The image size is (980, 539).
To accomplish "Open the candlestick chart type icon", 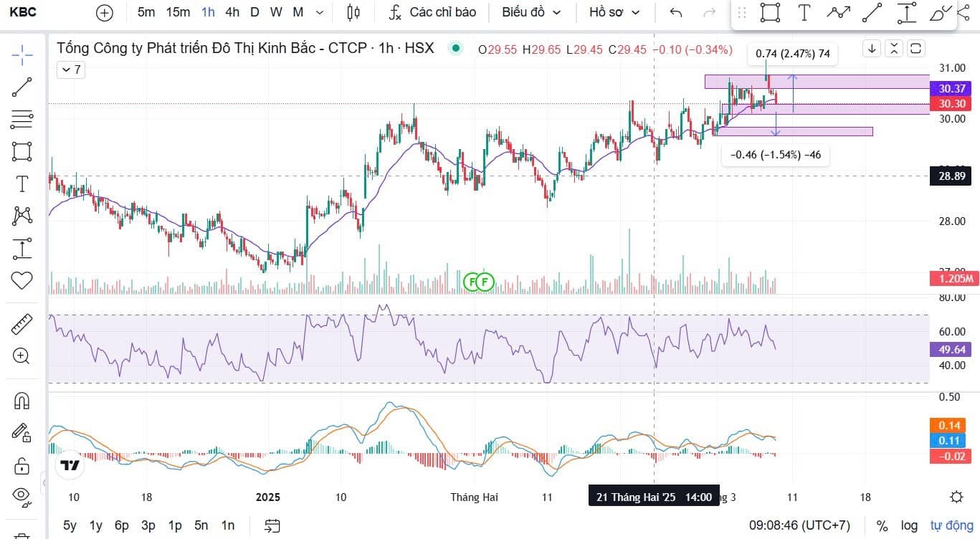I will (x=353, y=13).
